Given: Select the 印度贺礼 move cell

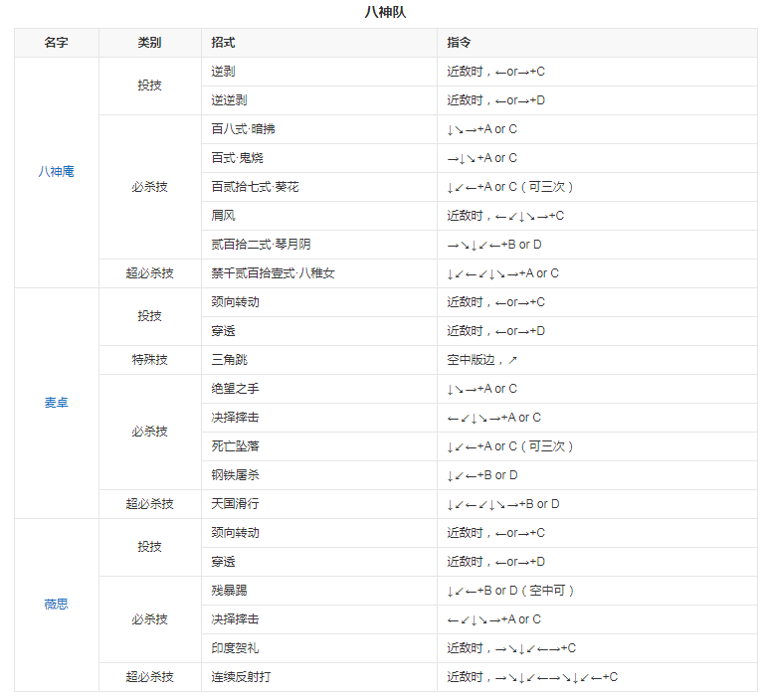Looking at the screenshot, I should pos(235,648).
